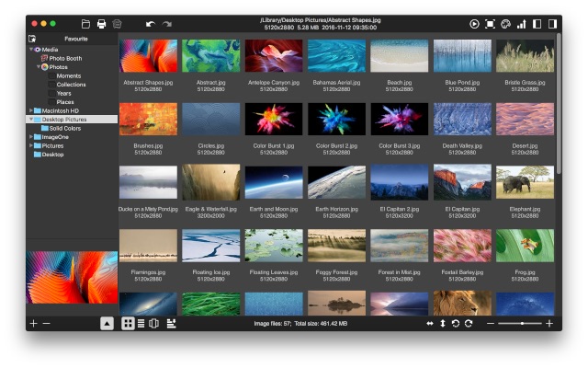Toggle the left sidebar panel
Viewport: 588px width, 368px height.
pos(537,24)
